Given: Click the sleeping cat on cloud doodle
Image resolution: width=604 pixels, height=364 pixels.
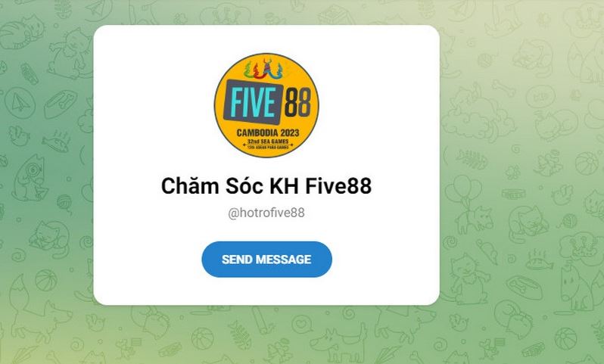Looking at the screenshot, I should (x=474, y=114).
